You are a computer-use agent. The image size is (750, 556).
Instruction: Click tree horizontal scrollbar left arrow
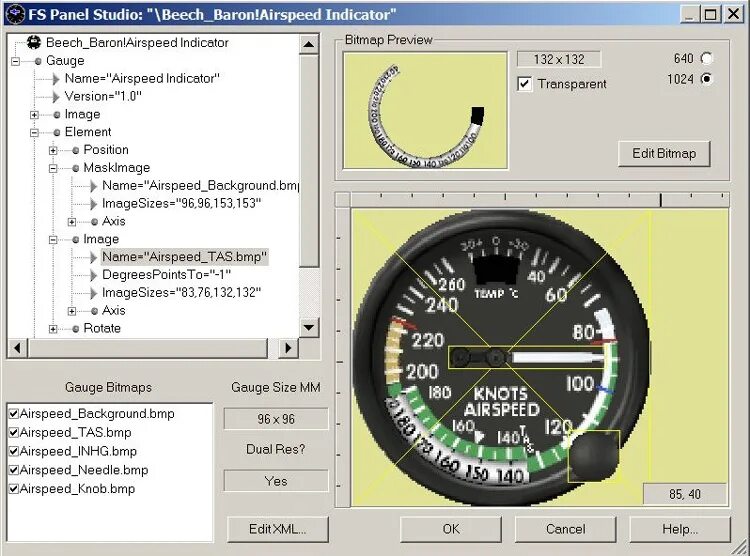[18, 348]
